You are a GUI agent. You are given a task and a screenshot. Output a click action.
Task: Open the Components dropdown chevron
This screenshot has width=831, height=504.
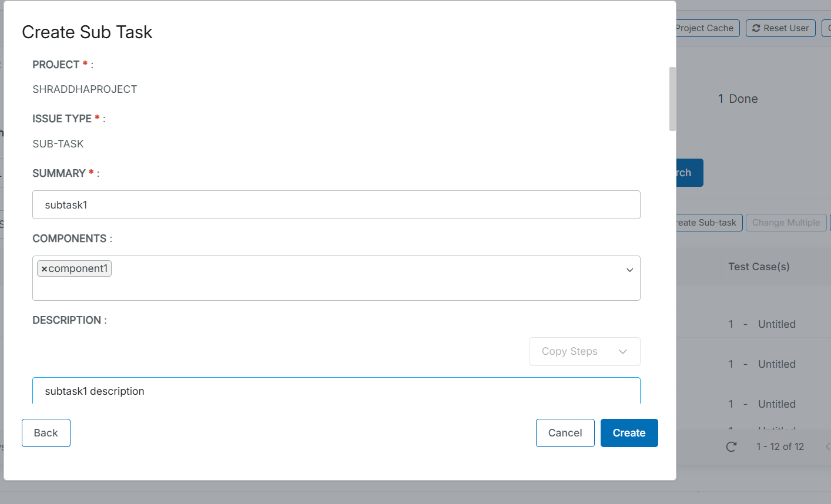(629, 270)
